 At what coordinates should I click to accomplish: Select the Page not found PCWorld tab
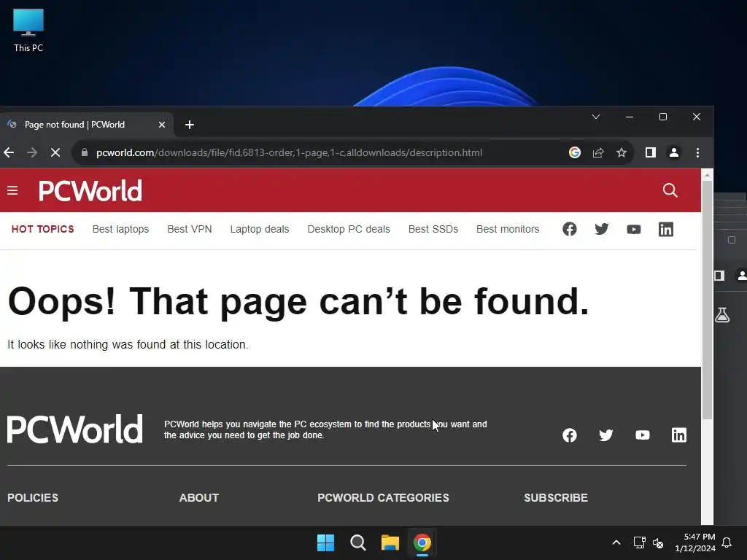click(87, 125)
